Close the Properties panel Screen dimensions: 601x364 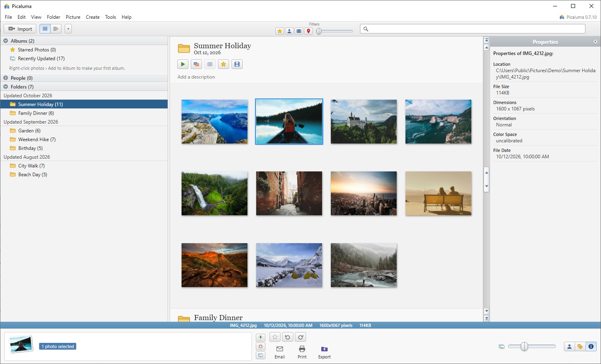point(595,41)
